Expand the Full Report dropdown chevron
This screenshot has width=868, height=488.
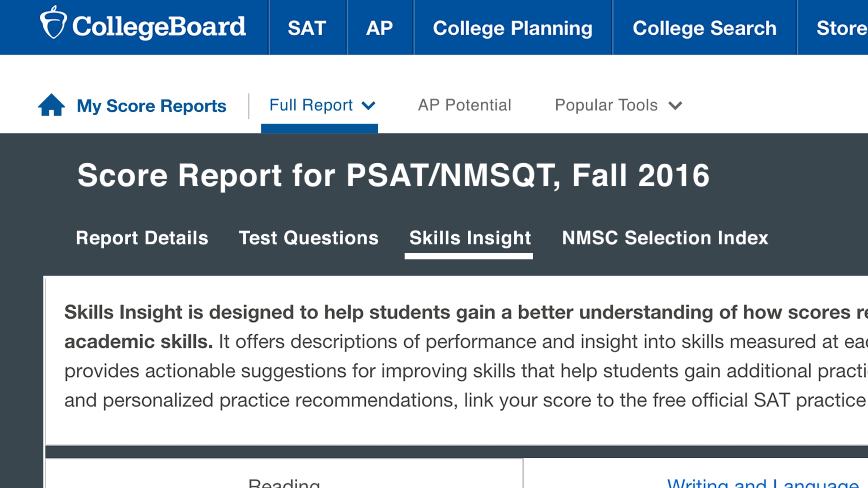pos(369,106)
